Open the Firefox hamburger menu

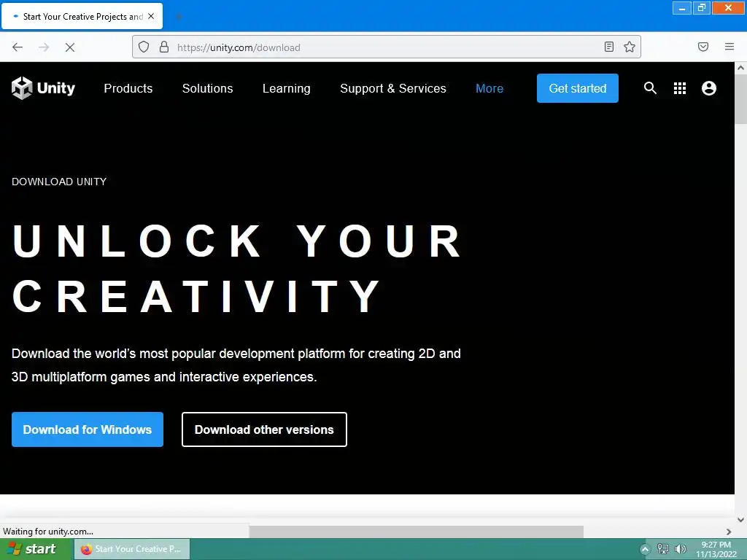pos(729,47)
